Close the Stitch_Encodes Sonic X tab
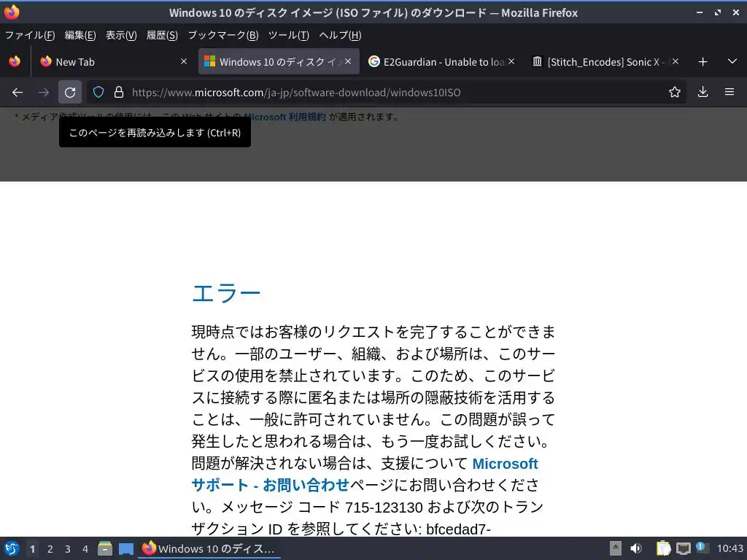The image size is (747, 560). [675, 61]
